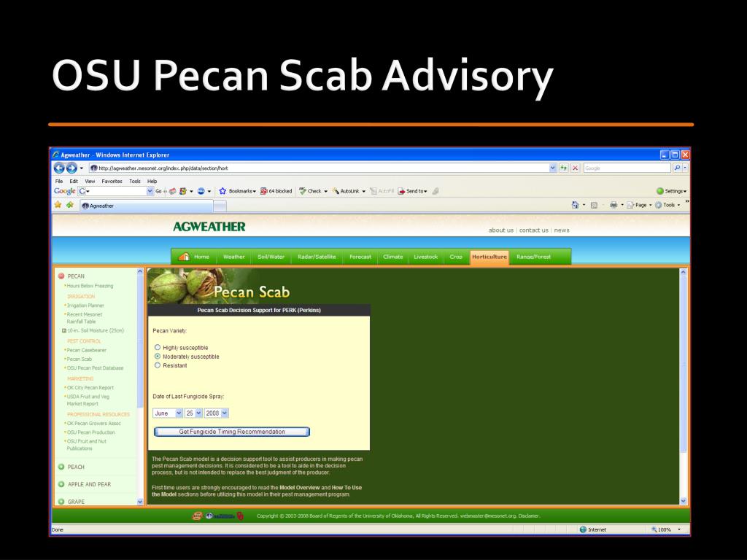747x560 pixels.
Task: Open a new blank browser tab
Action: (x=220, y=206)
